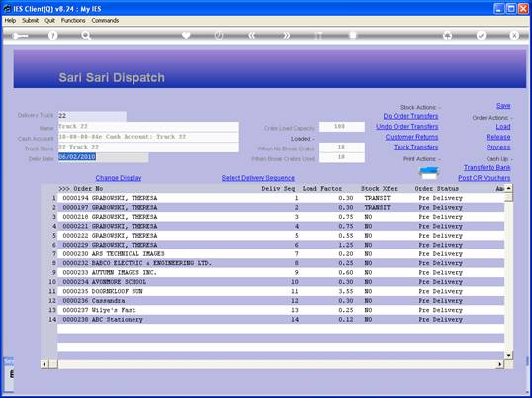
Task: Click the Select Delivery Sequence link
Action: coord(258,178)
